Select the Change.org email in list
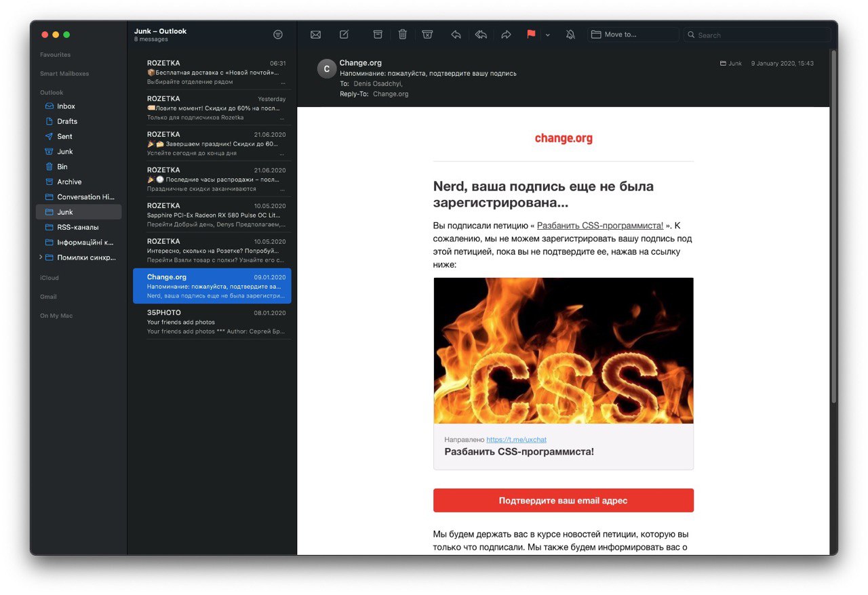 click(x=212, y=286)
